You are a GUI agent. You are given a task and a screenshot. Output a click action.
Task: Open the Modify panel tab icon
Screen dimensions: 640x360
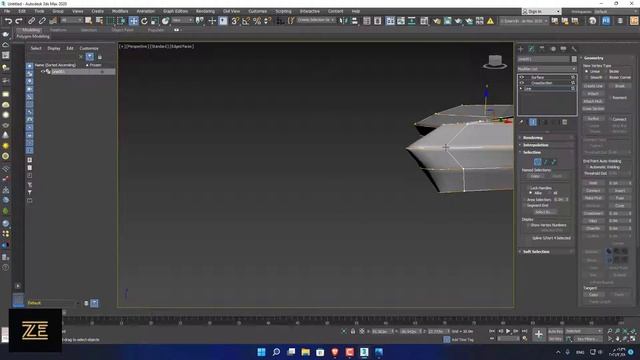pos(531,49)
